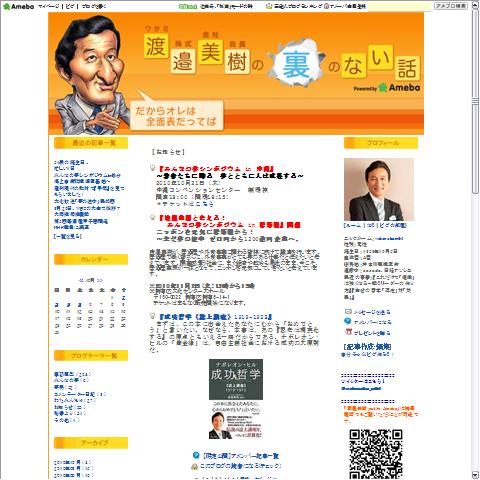Open ピグの部屋 link under profile photo
This screenshot has height=480, width=480.
click(x=393, y=225)
